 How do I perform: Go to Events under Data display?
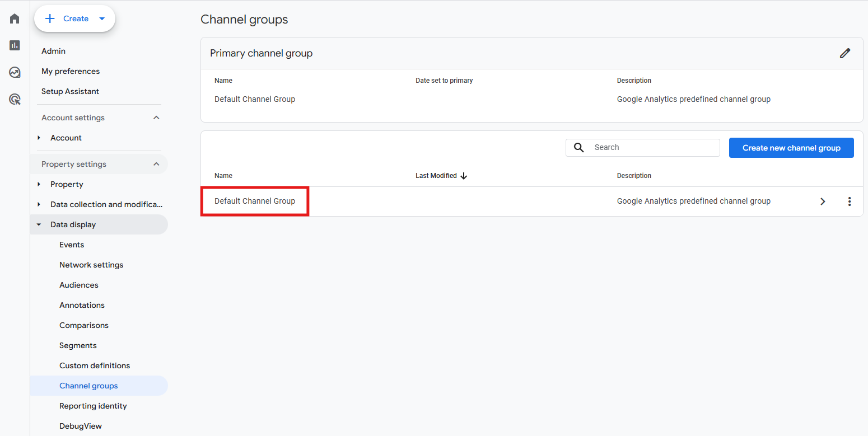(72, 245)
